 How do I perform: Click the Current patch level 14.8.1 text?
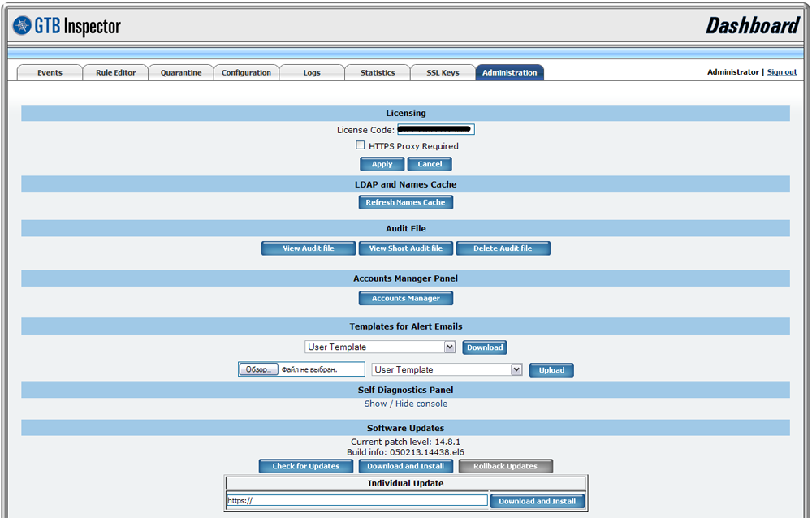point(405,442)
